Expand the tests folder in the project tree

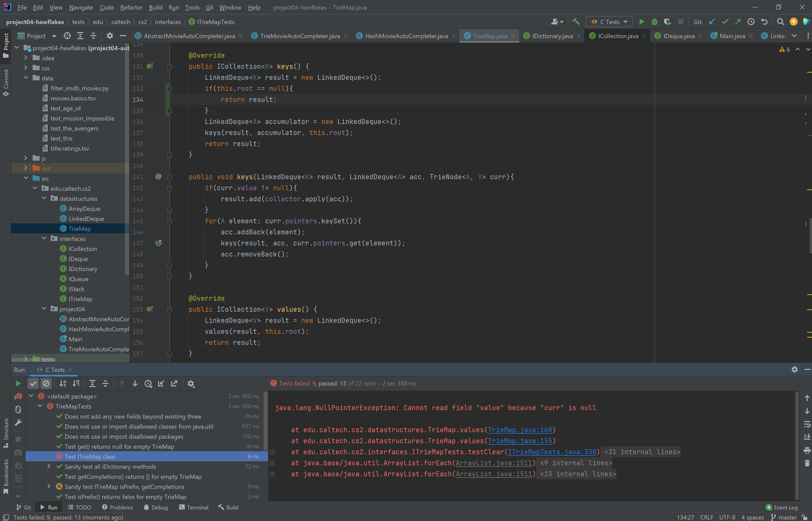tap(26, 359)
